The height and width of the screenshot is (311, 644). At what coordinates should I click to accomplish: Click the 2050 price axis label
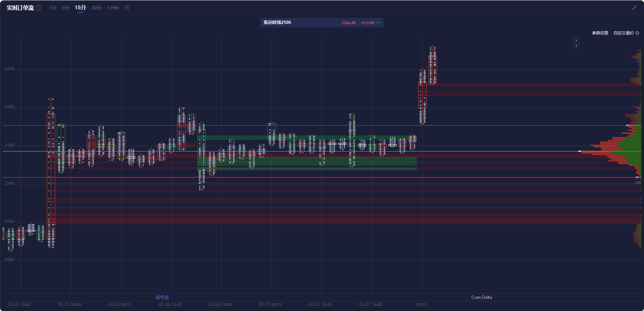[x=9, y=221]
